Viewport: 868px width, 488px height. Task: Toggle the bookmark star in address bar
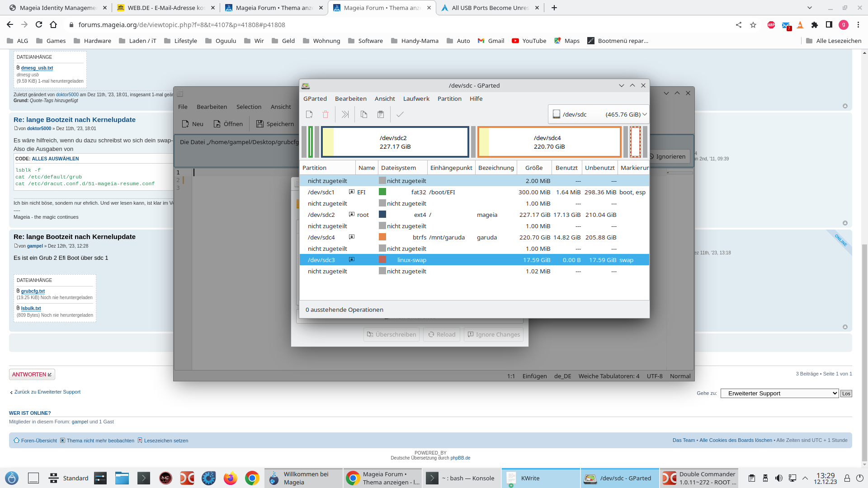tap(753, 25)
